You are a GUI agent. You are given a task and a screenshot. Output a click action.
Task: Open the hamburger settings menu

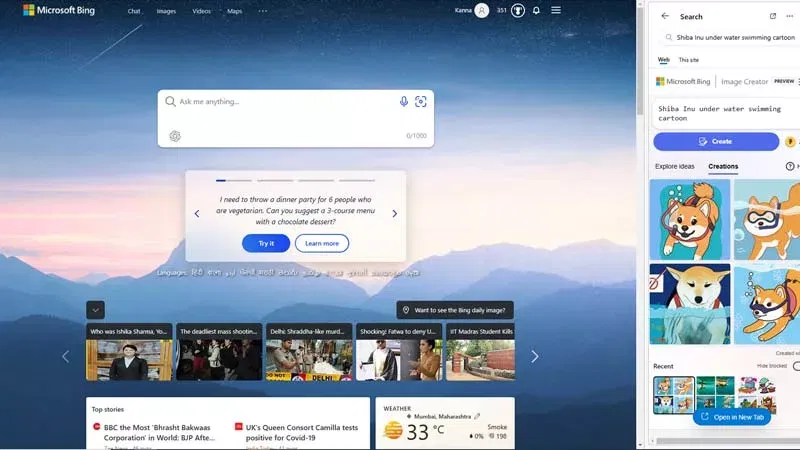(556, 10)
